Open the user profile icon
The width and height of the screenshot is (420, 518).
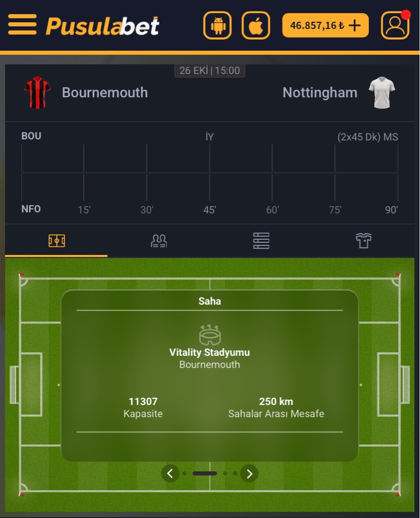[x=395, y=25]
